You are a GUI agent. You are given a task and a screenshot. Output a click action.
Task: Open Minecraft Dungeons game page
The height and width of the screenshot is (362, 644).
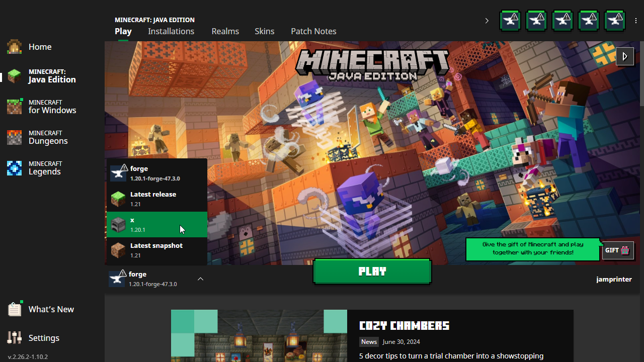pos(48,137)
